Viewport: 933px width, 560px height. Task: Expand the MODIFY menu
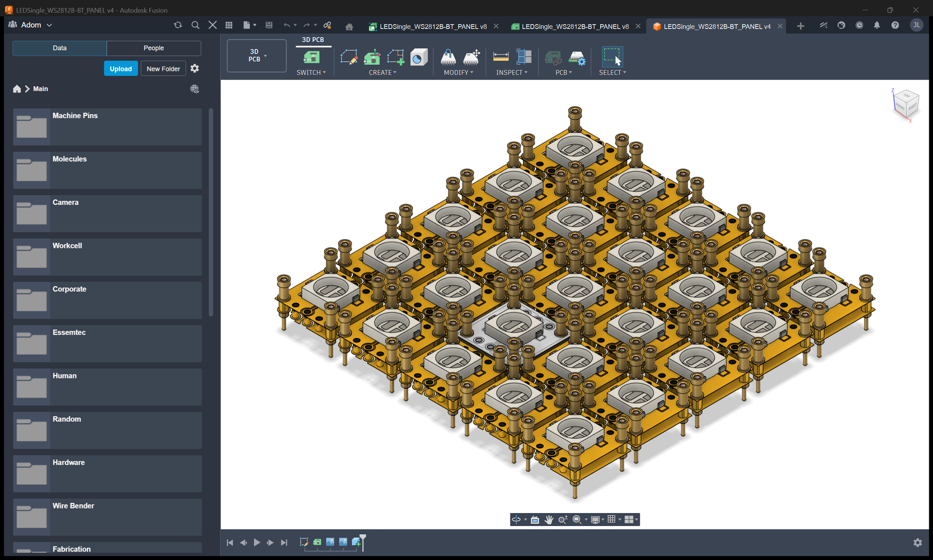click(x=459, y=73)
